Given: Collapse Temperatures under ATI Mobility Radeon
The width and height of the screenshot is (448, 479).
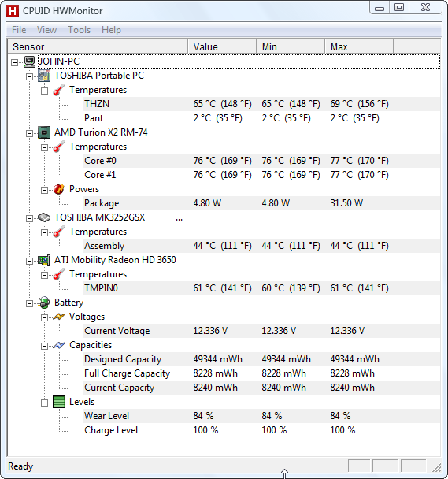Looking at the screenshot, I should point(44,276).
